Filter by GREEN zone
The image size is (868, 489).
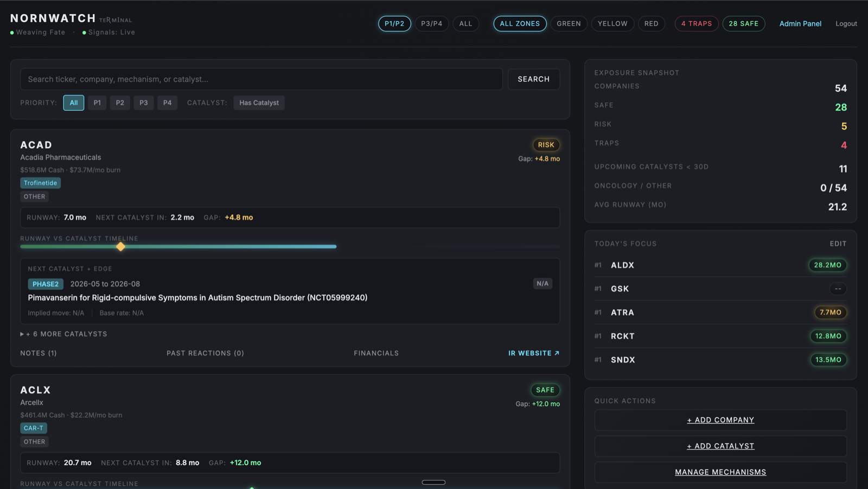pyautogui.click(x=569, y=24)
